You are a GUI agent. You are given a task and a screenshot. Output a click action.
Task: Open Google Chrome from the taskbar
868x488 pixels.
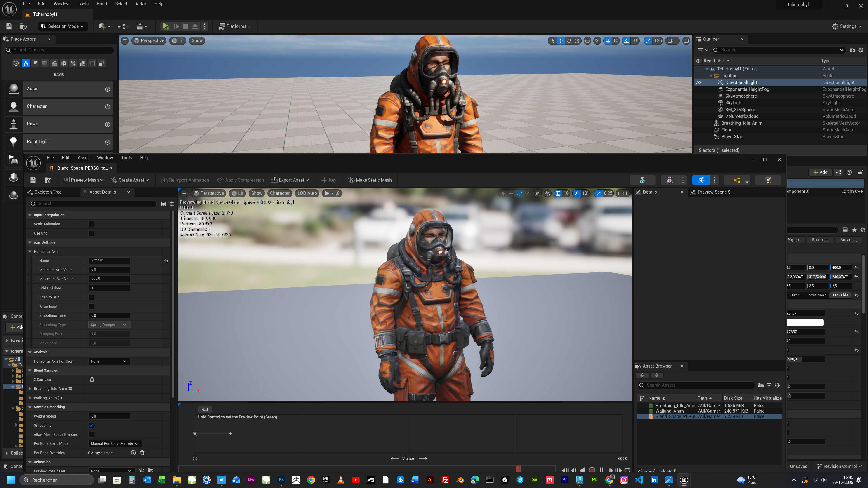311,480
